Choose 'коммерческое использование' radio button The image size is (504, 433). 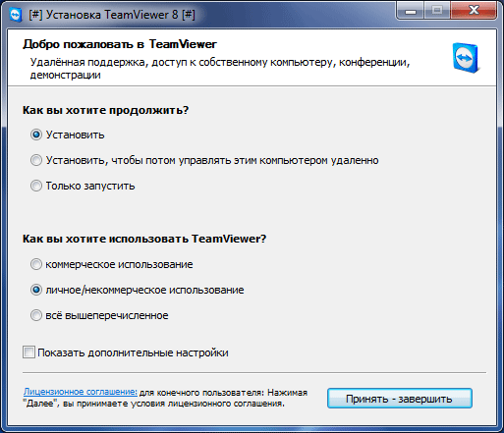36,264
